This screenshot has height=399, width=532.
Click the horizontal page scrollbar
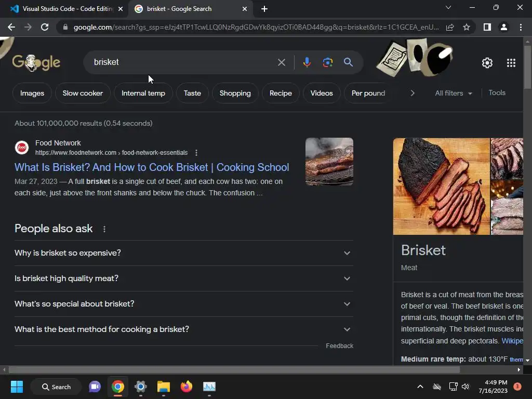(234, 369)
